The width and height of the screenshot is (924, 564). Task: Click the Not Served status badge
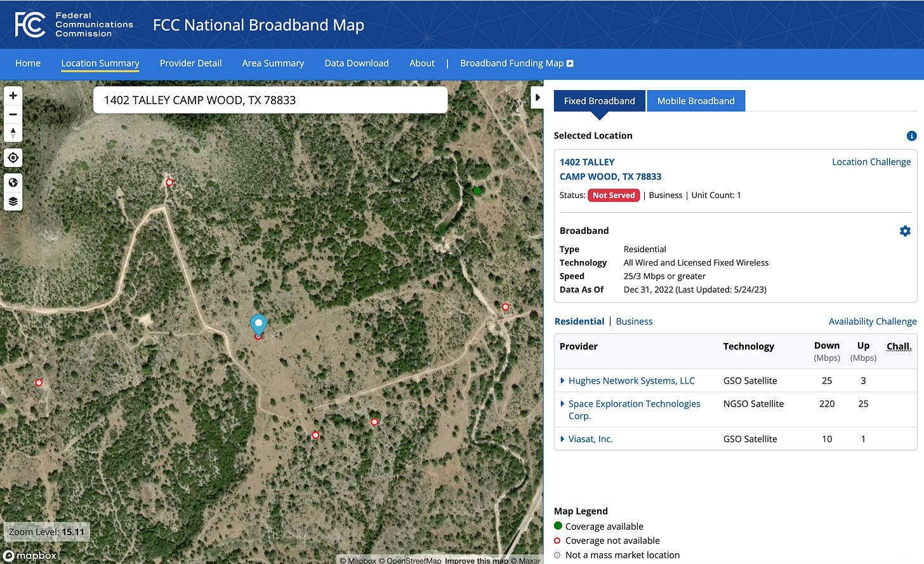pos(614,196)
